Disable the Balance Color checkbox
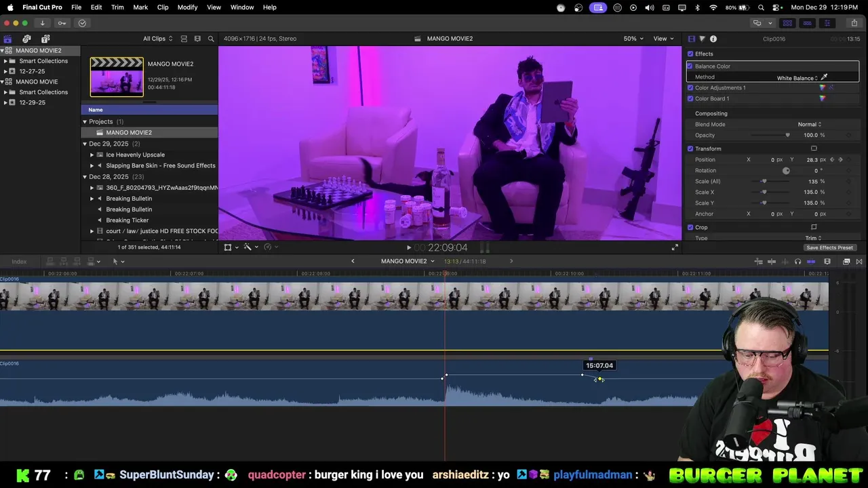The height and width of the screenshot is (488, 868). tap(690, 66)
